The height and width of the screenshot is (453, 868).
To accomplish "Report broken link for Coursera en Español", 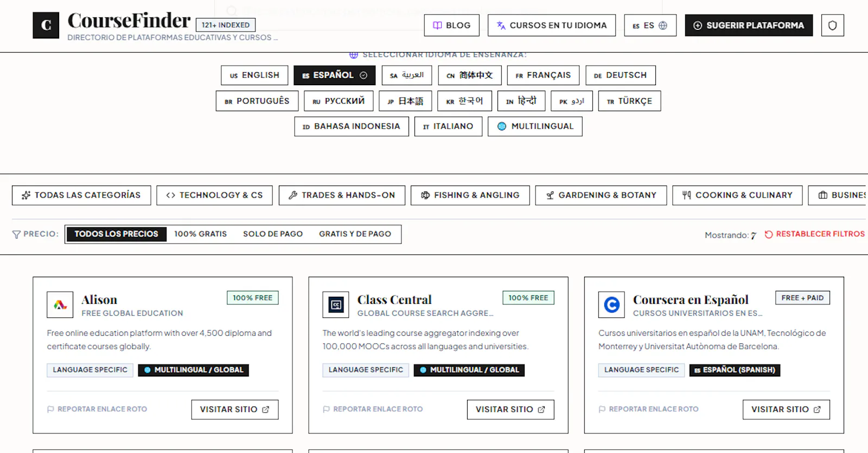I will pos(648,409).
